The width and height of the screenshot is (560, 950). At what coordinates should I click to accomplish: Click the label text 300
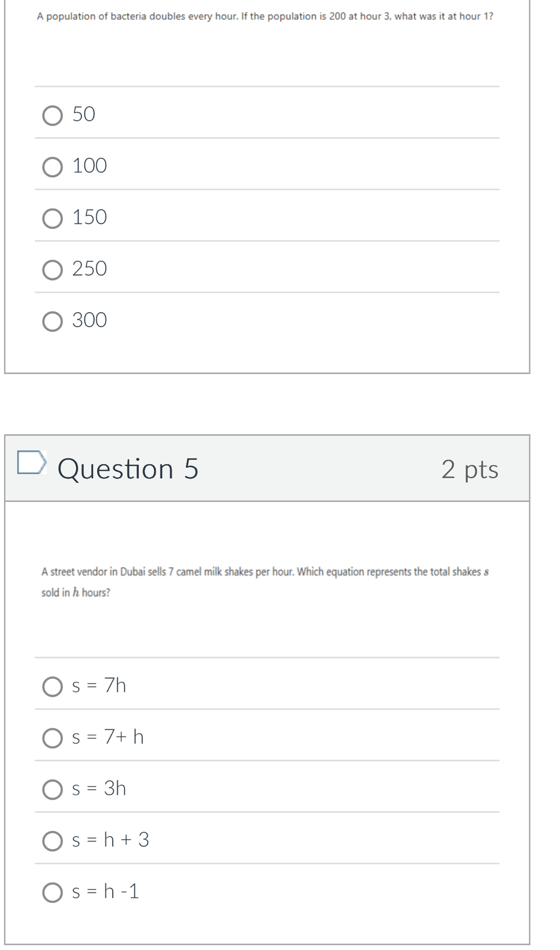[x=89, y=320]
